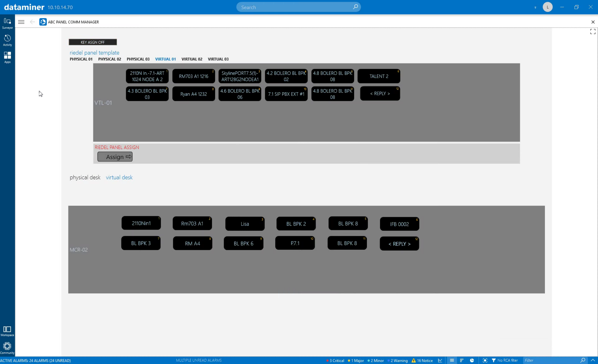
Task: Click the ABC Panel Comm Manager card icon
Action: tap(43, 22)
